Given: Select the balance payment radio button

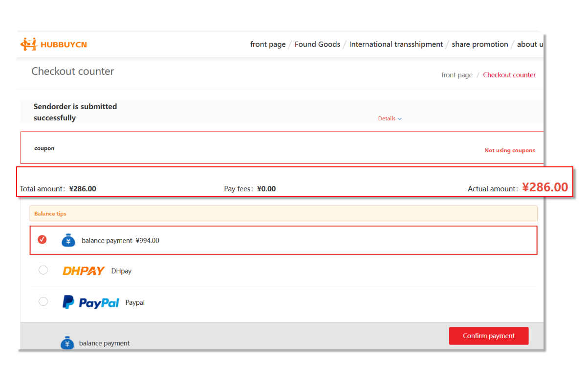Looking at the screenshot, I should (x=43, y=239).
